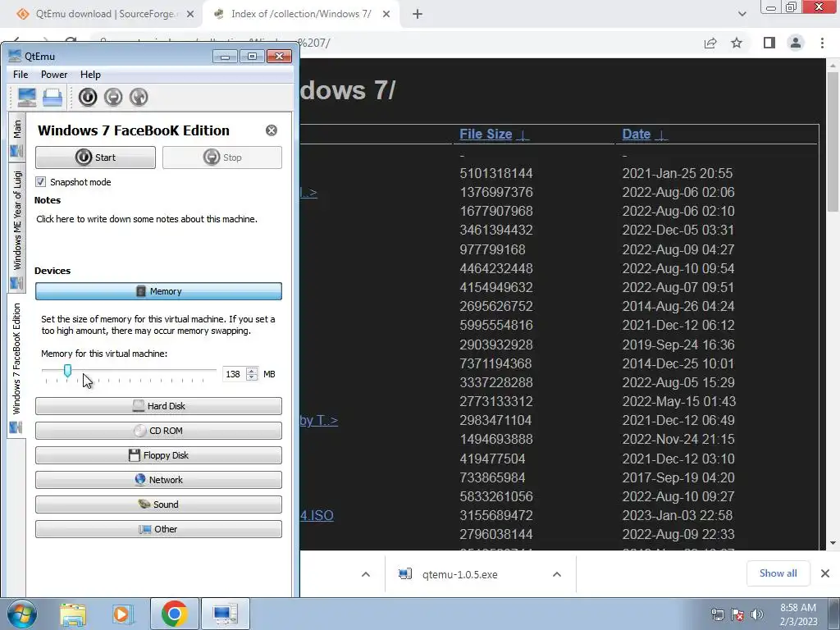
Task: Open the qtemu-1.0.5.exe downloaded file
Action: (459, 574)
